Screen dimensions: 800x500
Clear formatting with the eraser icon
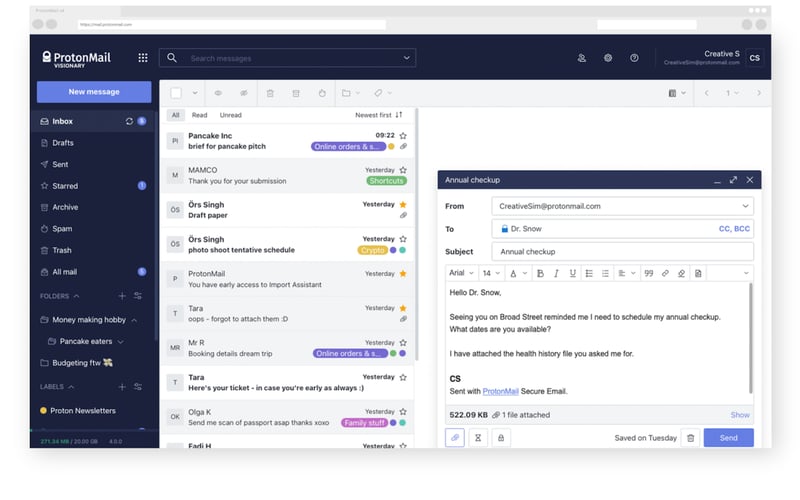coord(681,273)
